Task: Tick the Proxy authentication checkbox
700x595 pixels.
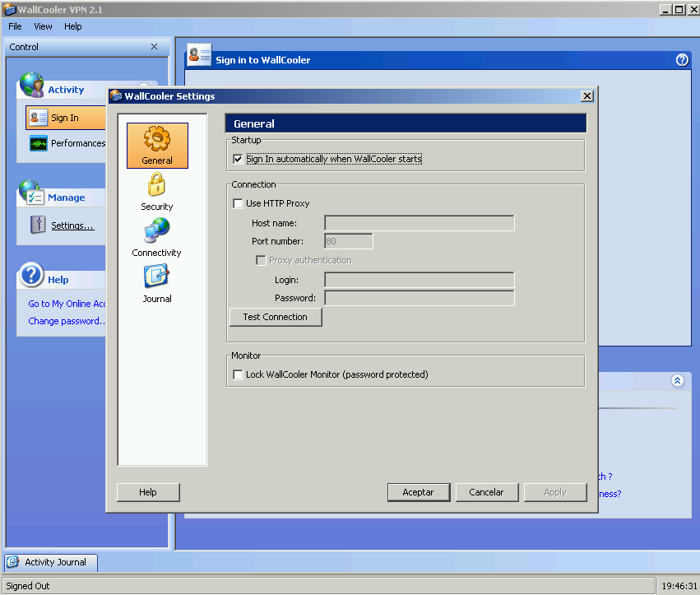Action: (261, 260)
